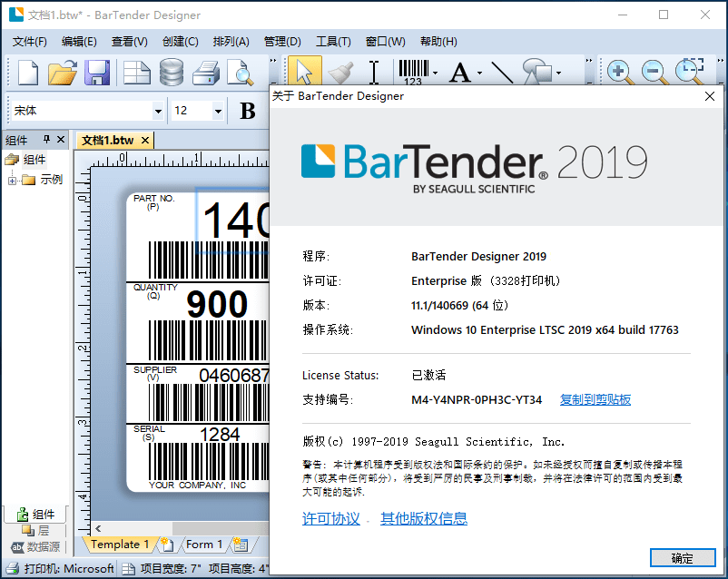This screenshot has width=728, height=579.
Task: Save the document with the floppy icon
Action: click(97, 73)
